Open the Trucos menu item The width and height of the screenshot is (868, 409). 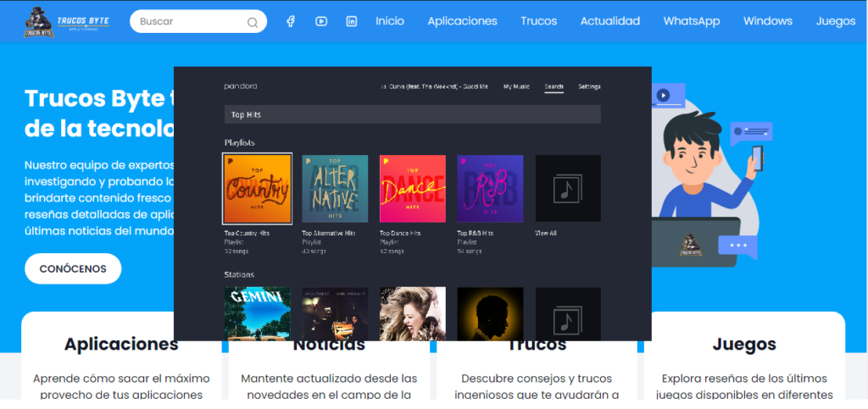538,21
